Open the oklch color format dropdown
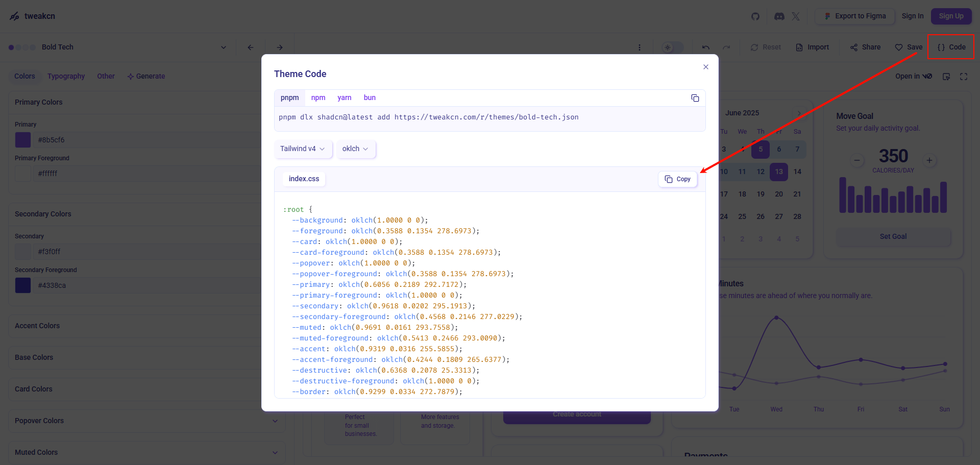 coord(355,149)
